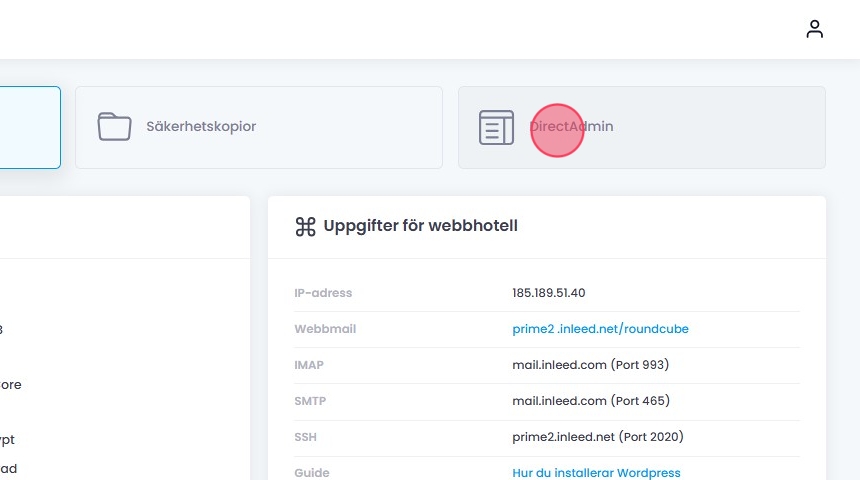Click the DirectAdmin panel icon
Screen dimensions: 860x480
(496, 127)
